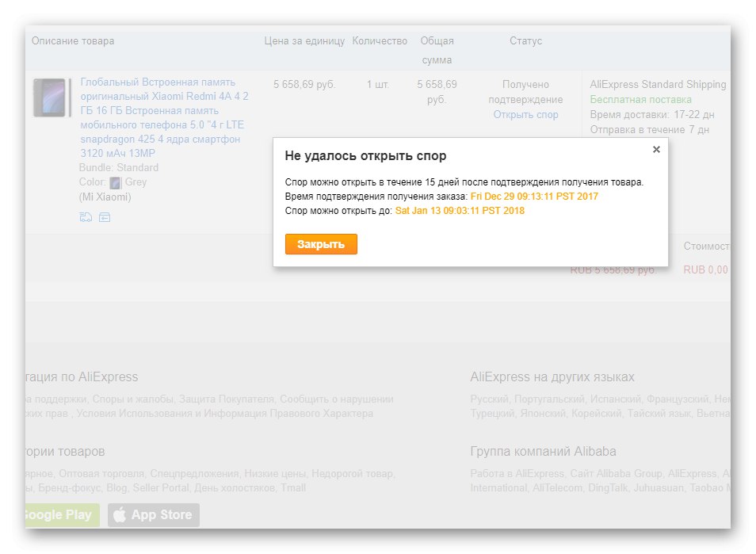Open the Работа в AliExpress link

(517, 474)
